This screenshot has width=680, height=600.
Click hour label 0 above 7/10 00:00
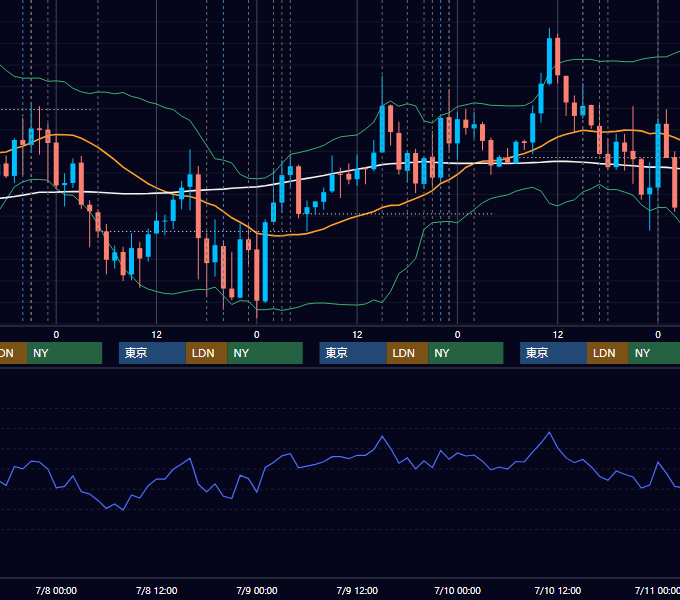(458, 335)
